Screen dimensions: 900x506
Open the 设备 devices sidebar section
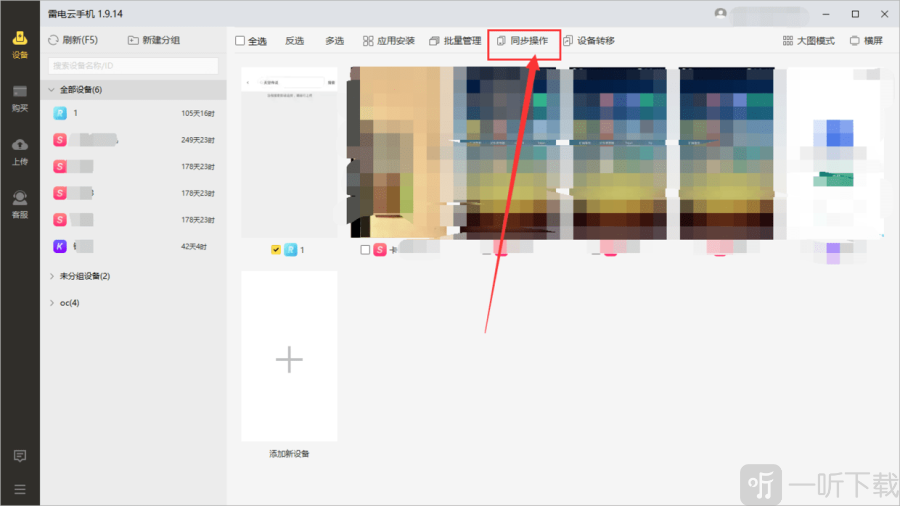coord(20,45)
